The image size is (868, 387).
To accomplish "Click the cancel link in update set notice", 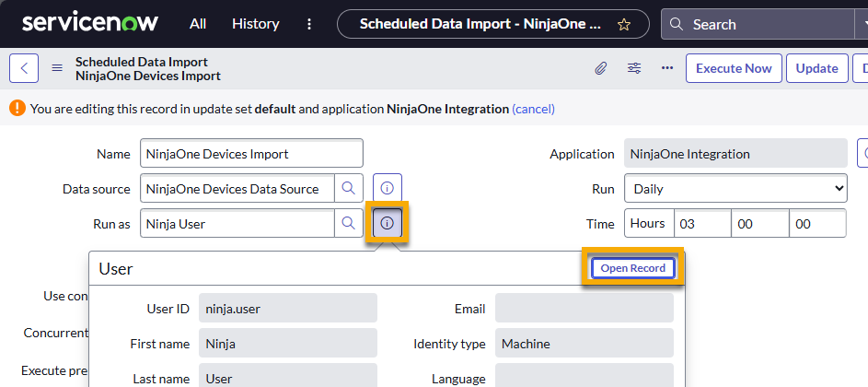I will [x=533, y=109].
